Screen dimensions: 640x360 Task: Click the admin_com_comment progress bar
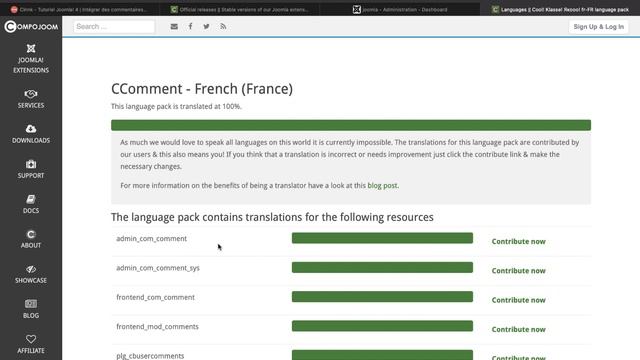click(382, 238)
